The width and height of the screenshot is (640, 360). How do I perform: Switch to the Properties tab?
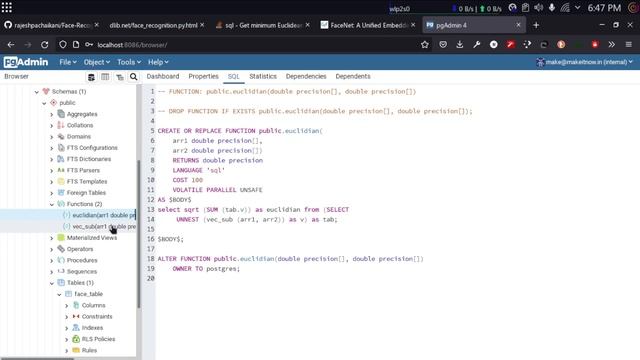203,76
